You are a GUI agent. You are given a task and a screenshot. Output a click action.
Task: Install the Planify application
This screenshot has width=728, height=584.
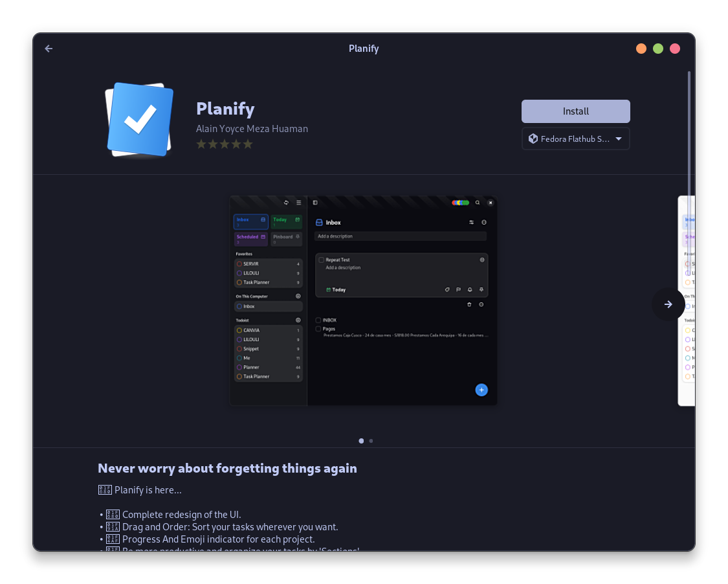(x=576, y=111)
